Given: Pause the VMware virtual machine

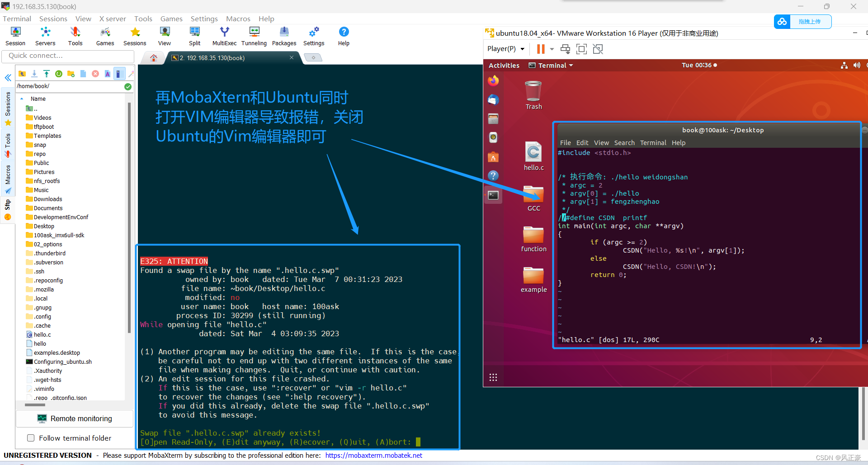Looking at the screenshot, I should (541, 49).
